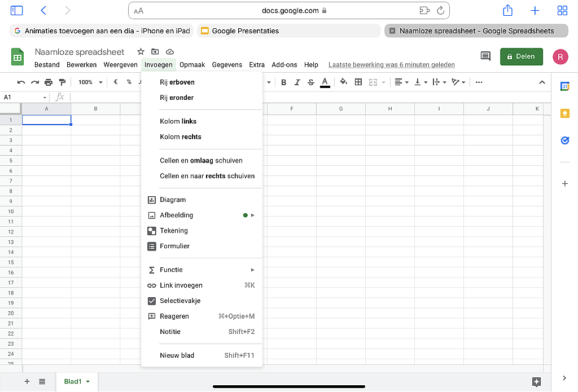Click the Redo arrow in the toolbar

34,82
